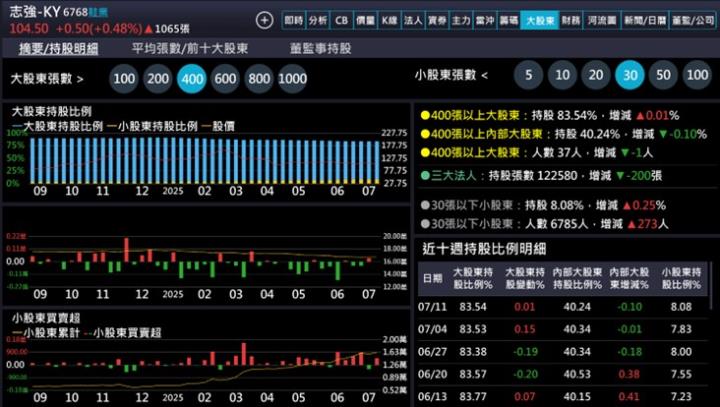720x407 pixels.
Task: Click 三大法人 持股張數 122580 line
Action: (x=541, y=175)
